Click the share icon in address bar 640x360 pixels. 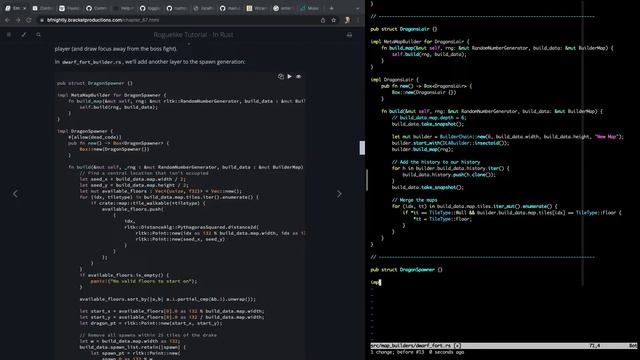coord(323,20)
